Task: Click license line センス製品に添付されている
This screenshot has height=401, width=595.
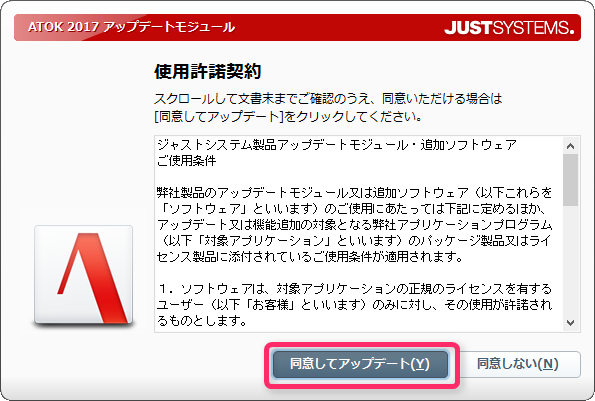Action: pyautogui.click(x=310, y=257)
